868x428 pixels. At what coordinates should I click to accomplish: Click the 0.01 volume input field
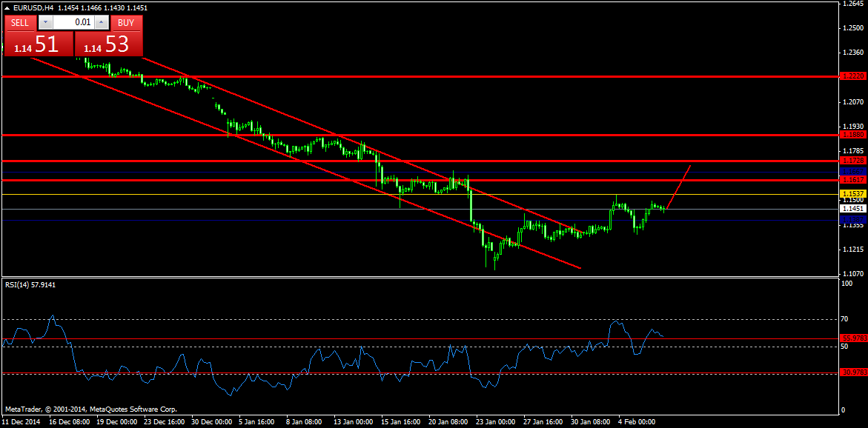pos(73,23)
